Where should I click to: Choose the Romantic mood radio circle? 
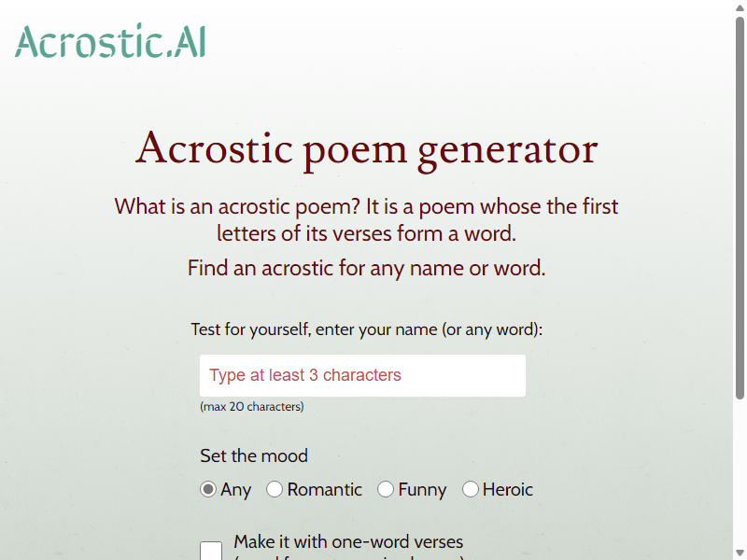[x=275, y=489]
